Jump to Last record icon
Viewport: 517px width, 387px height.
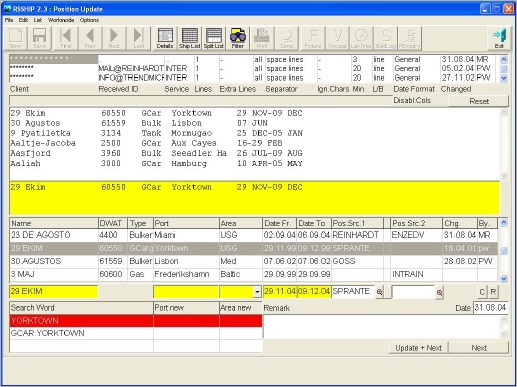pyautogui.click(x=139, y=39)
